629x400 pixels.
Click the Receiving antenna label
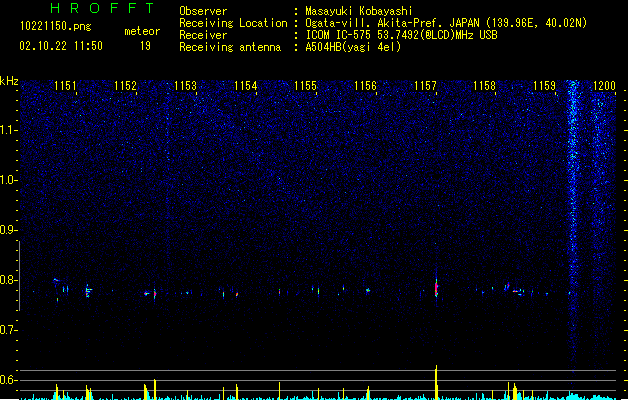[230, 47]
